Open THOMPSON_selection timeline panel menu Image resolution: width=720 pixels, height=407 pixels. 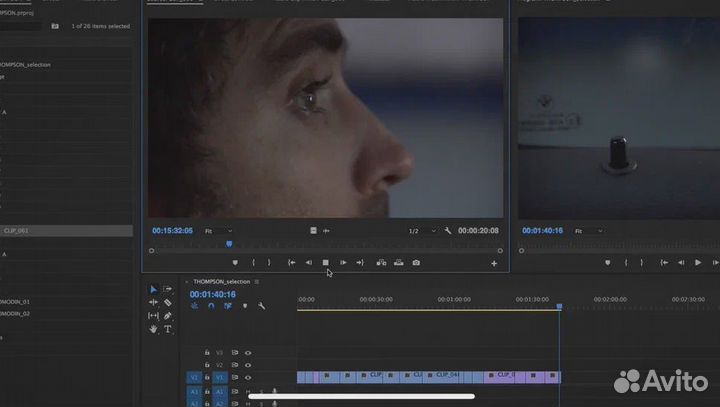click(257, 282)
